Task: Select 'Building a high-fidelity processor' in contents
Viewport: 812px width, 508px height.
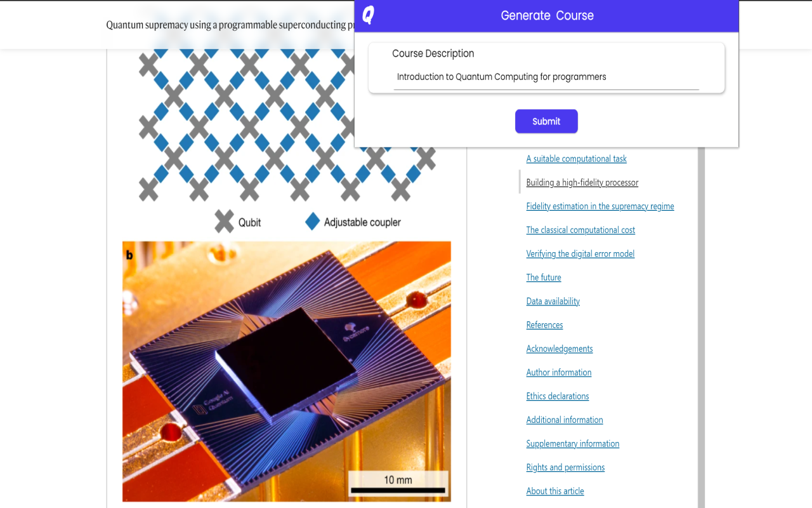Action: click(582, 182)
